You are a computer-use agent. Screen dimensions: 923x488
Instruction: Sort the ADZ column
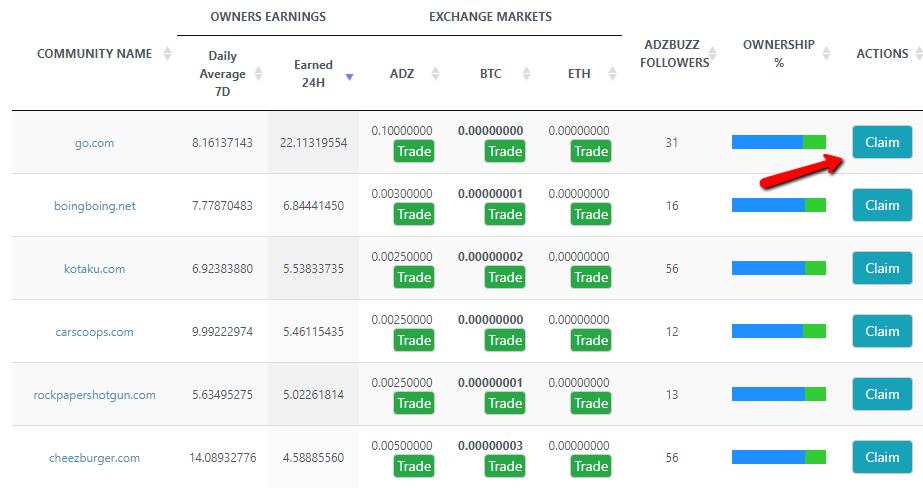435,73
